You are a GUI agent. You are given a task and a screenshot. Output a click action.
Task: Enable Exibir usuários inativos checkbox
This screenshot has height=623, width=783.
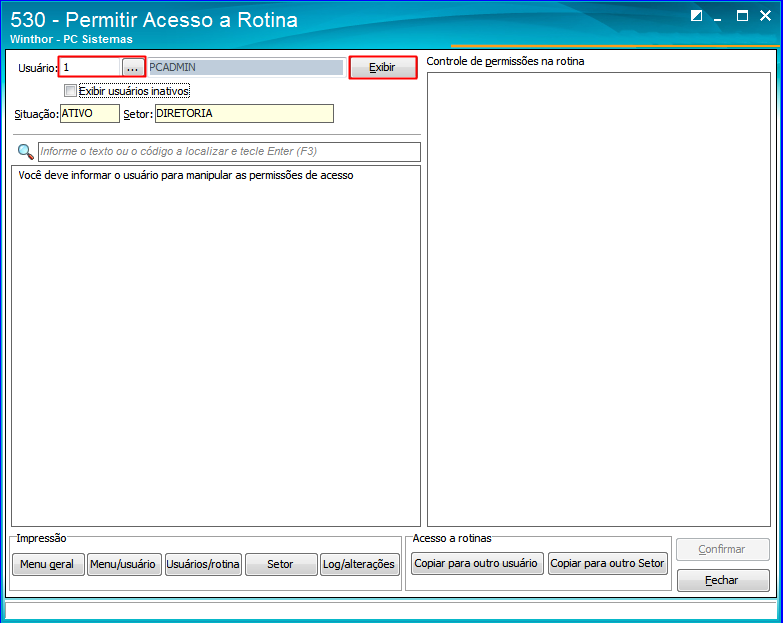point(70,91)
